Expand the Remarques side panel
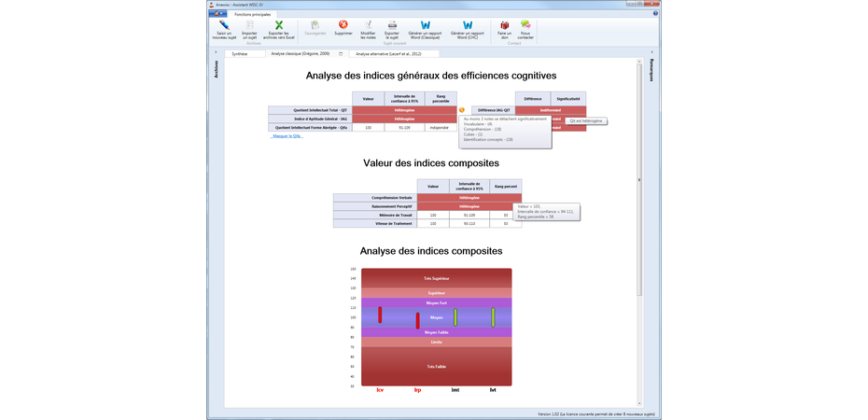 (651, 72)
